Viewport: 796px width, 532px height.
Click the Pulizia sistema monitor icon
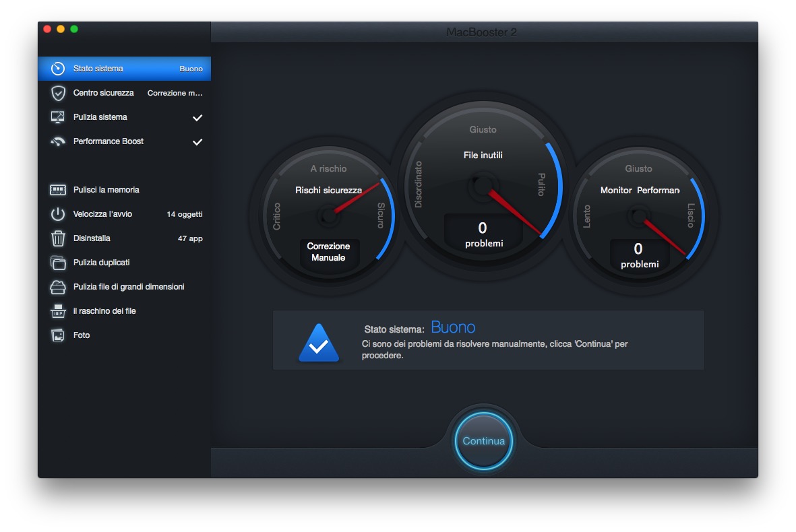coord(58,117)
